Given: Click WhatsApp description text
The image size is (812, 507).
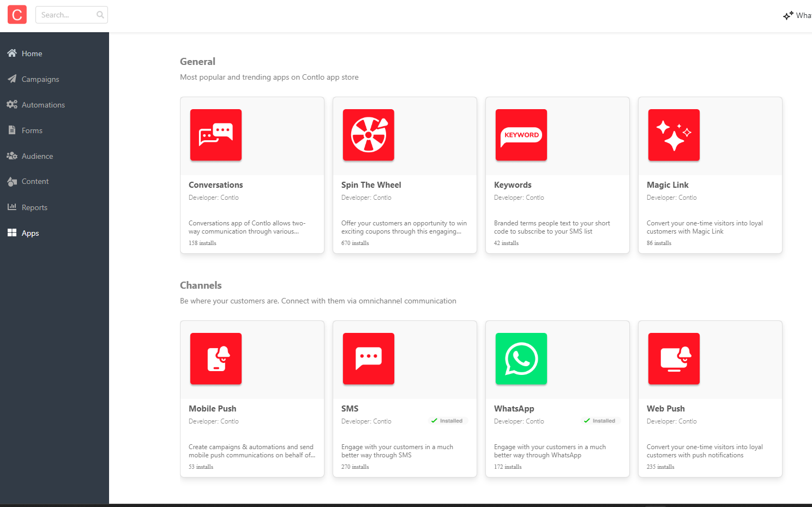Looking at the screenshot, I should point(550,451).
